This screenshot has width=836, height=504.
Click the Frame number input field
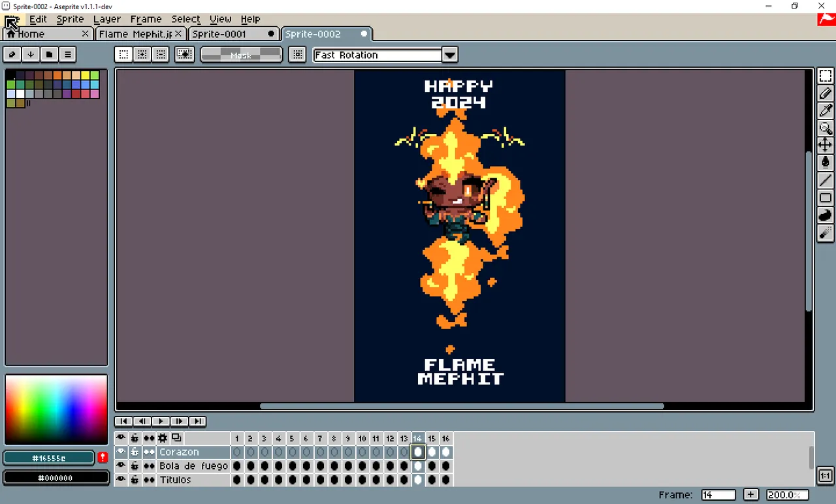pos(718,495)
